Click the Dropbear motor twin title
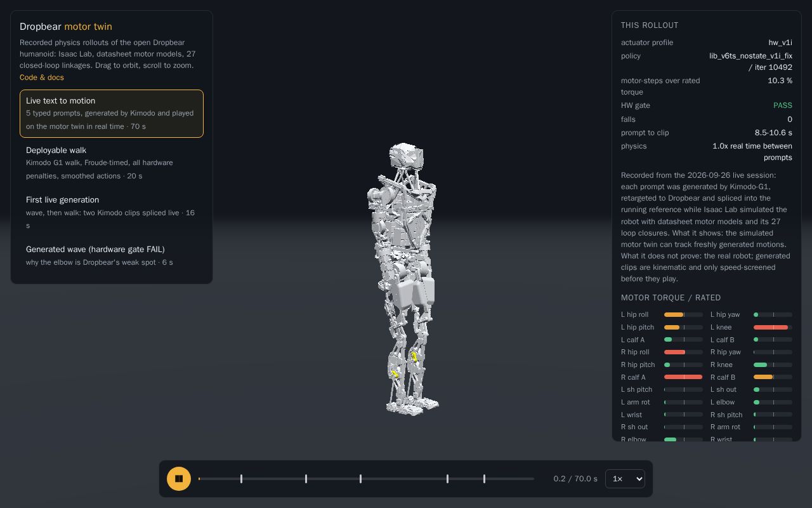Image resolution: width=812 pixels, height=508 pixels. 66,27
